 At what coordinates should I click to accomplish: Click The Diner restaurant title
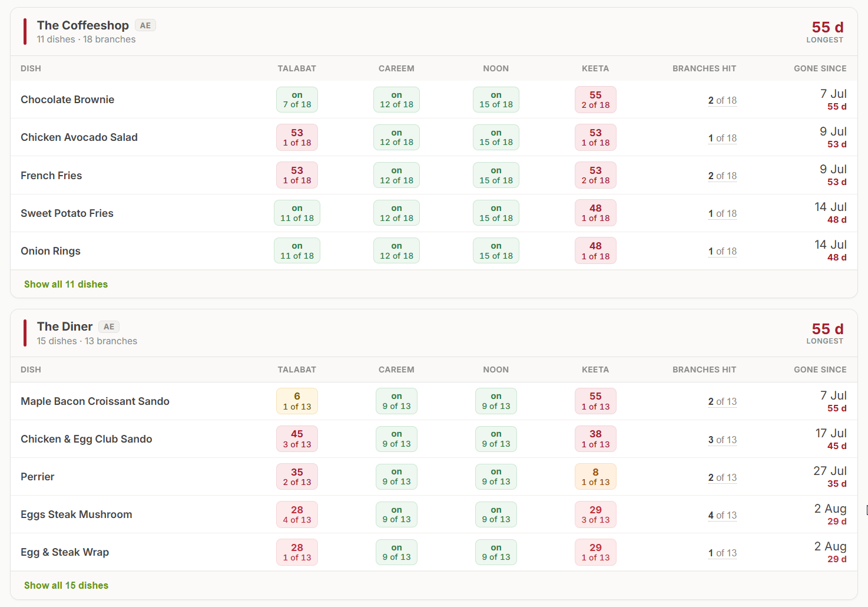coord(65,326)
